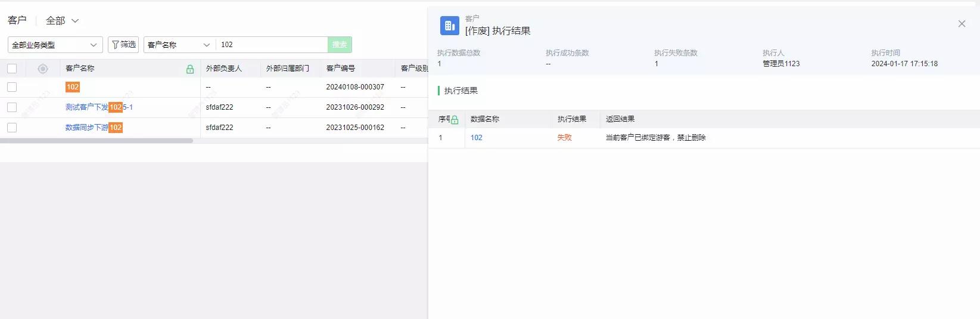Close the 执行结果 panel with X

click(962, 24)
